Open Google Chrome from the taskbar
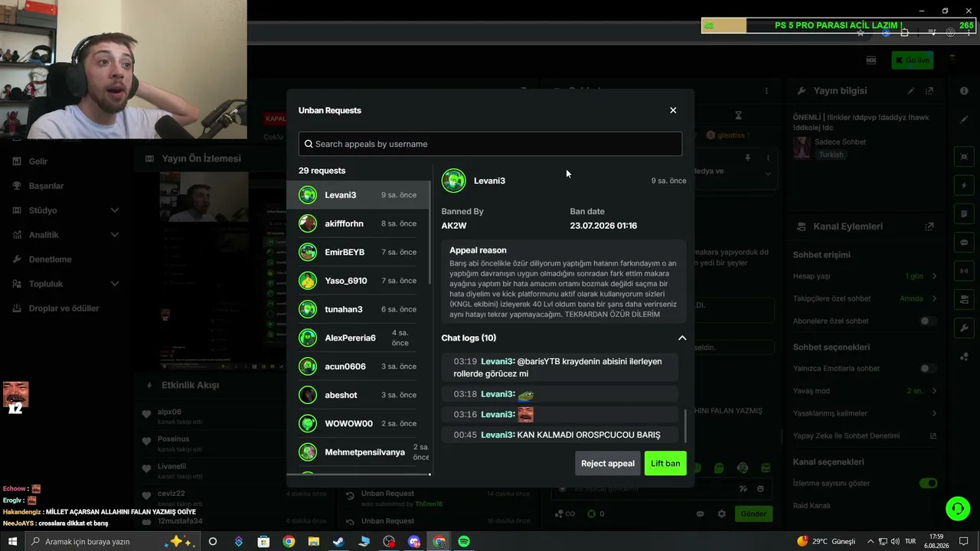This screenshot has height=551, width=980. coord(289,542)
